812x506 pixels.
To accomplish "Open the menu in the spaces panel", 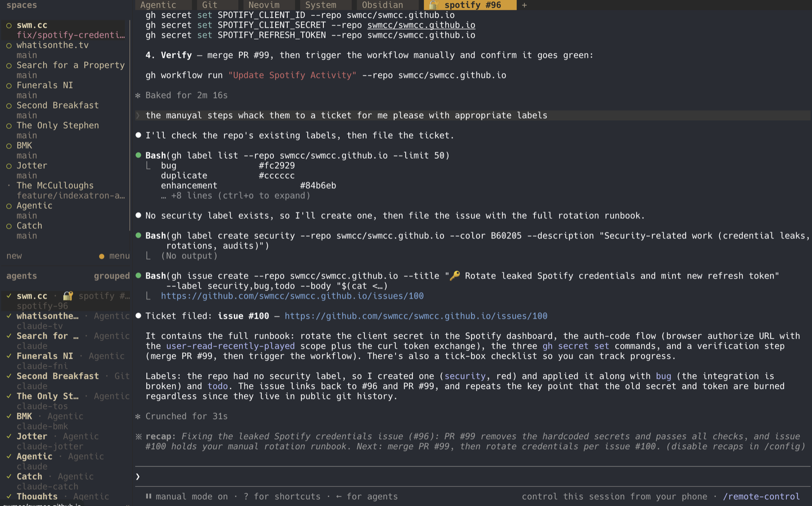I will [119, 256].
